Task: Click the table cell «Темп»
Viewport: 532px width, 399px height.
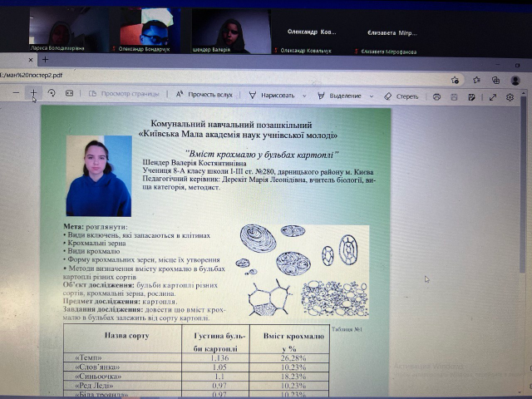Action: [122, 357]
